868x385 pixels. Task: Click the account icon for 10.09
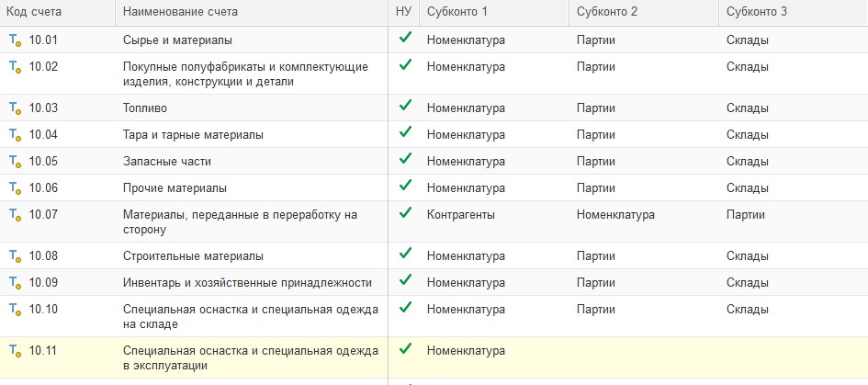click(x=15, y=283)
